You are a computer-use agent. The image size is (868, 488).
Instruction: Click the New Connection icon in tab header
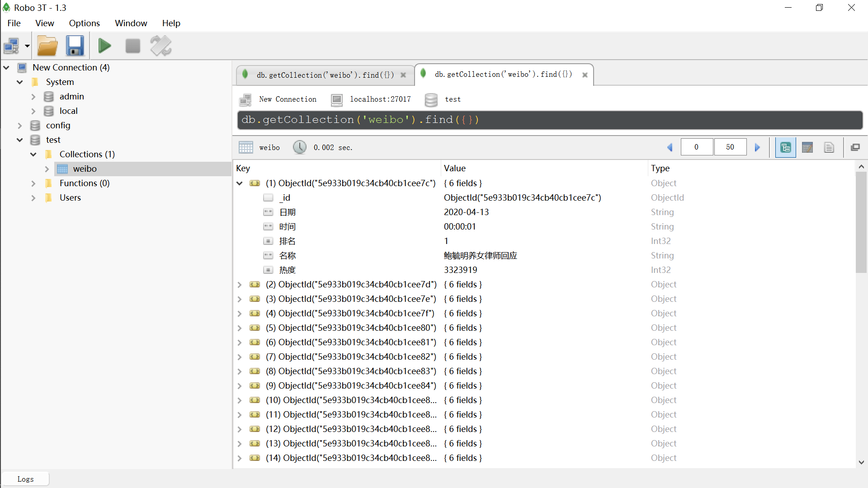245,99
